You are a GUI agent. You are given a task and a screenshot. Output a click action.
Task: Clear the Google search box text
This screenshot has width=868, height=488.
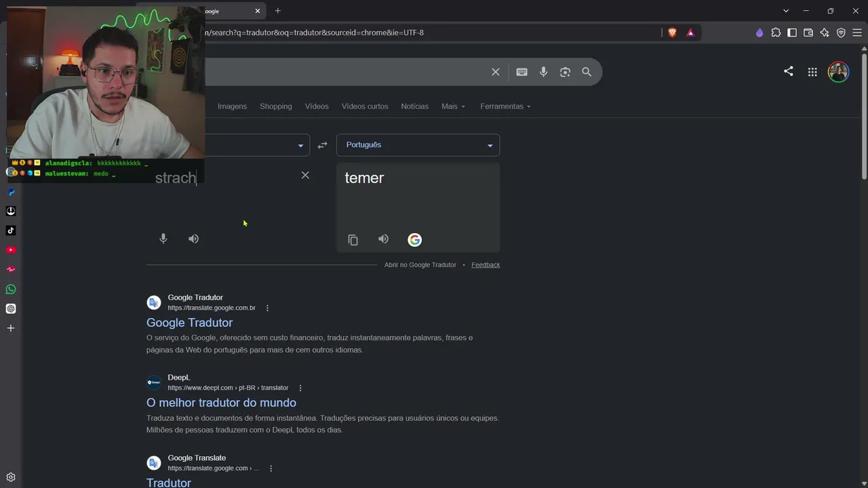496,72
